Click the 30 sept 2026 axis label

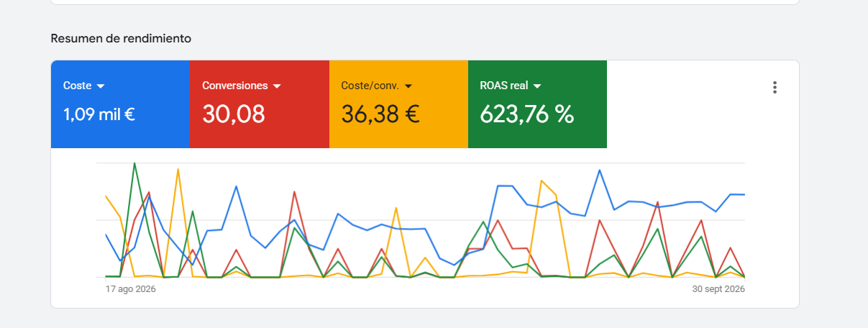(x=717, y=289)
